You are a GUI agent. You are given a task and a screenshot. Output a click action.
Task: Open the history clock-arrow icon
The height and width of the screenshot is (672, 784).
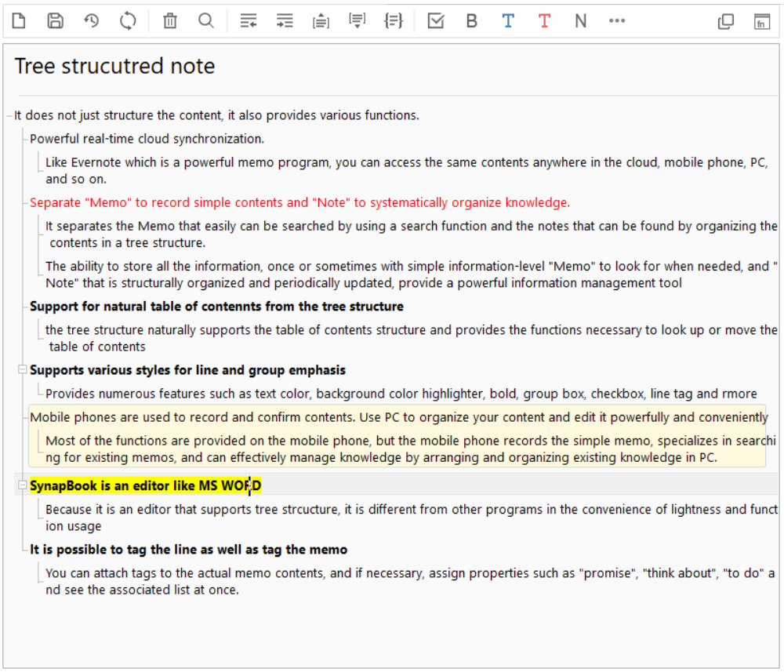(91, 21)
